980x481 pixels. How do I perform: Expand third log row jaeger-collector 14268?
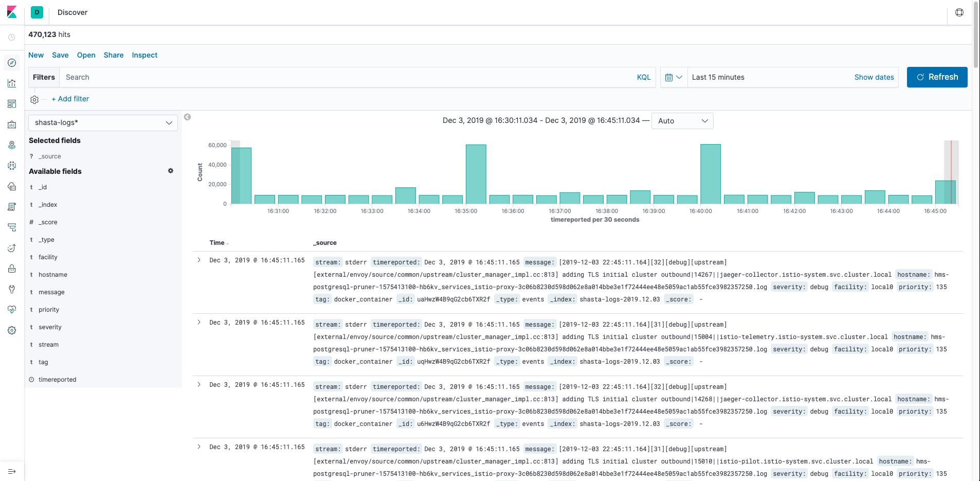[199, 384]
